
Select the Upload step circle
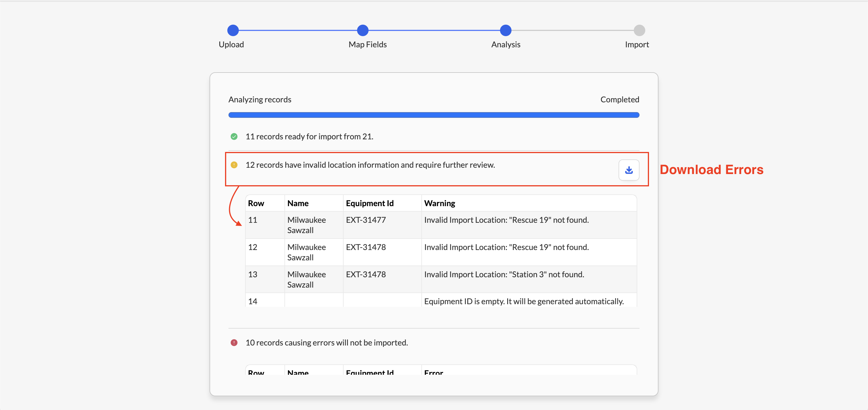point(233,30)
